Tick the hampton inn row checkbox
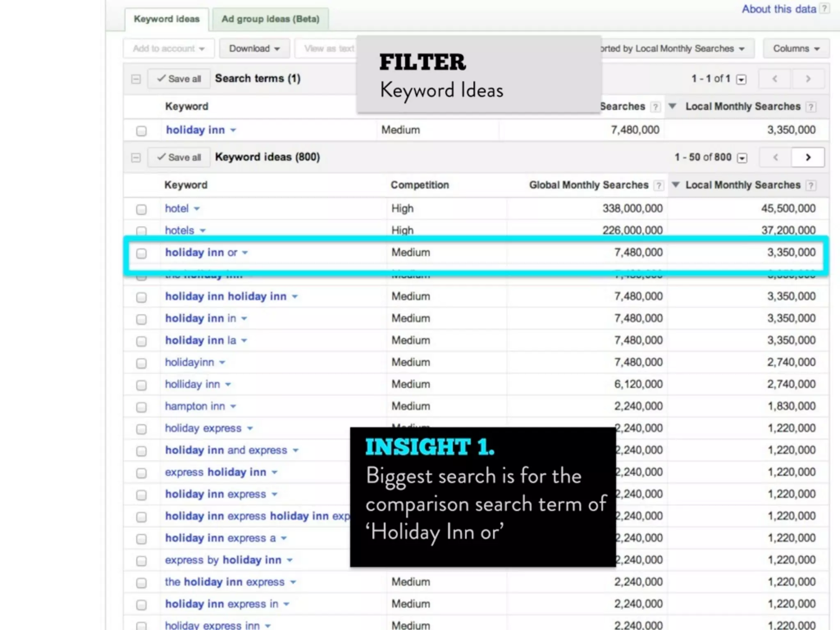This screenshot has height=630, width=840. (142, 407)
